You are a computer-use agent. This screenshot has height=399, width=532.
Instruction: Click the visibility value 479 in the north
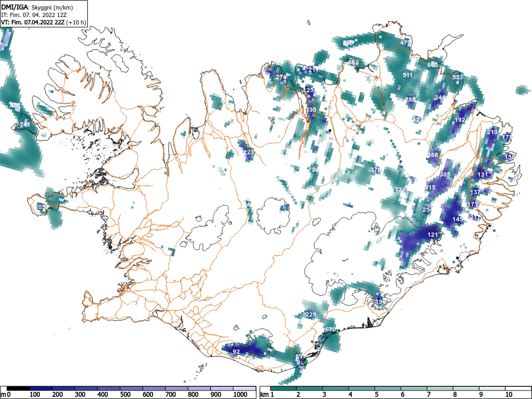point(405,43)
